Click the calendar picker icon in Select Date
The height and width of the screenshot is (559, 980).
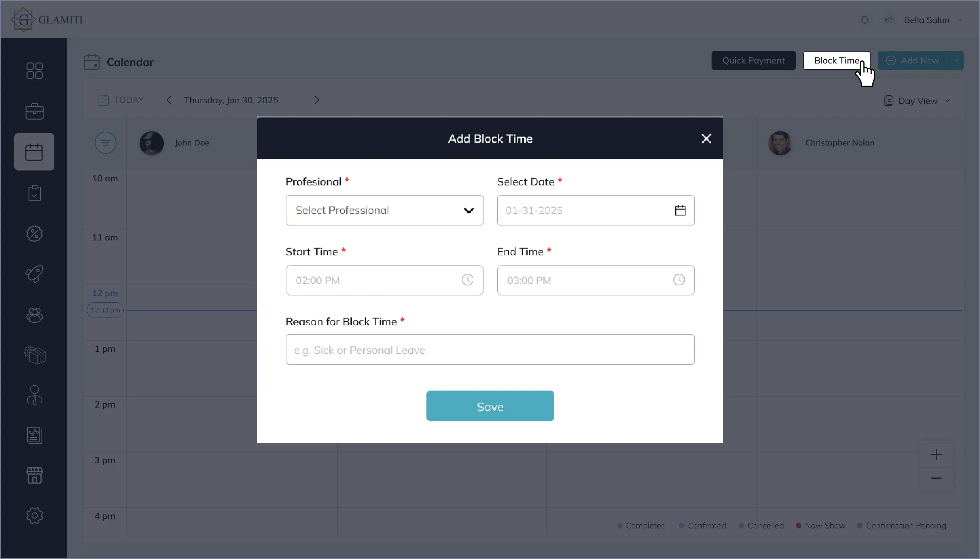680,211
